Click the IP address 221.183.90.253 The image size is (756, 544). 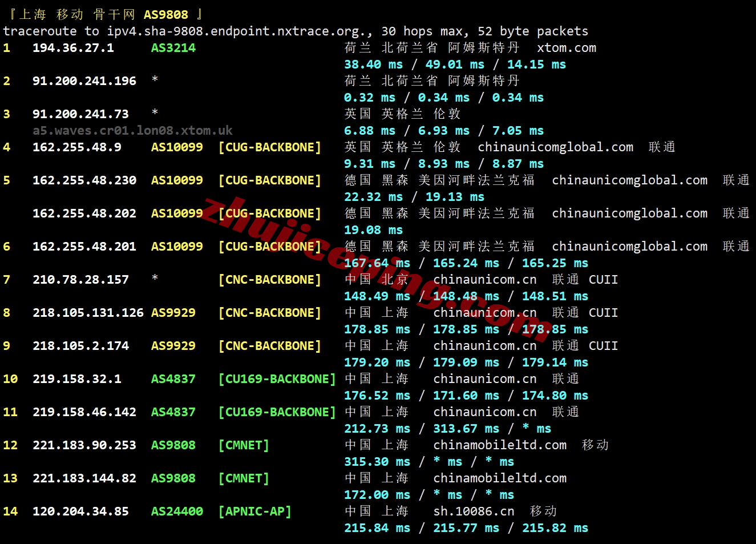point(84,445)
